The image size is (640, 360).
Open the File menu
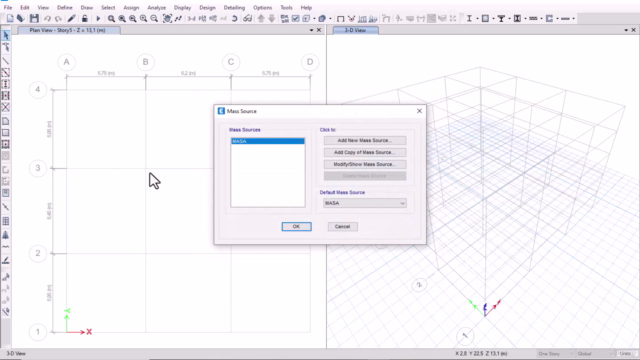(8, 7)
